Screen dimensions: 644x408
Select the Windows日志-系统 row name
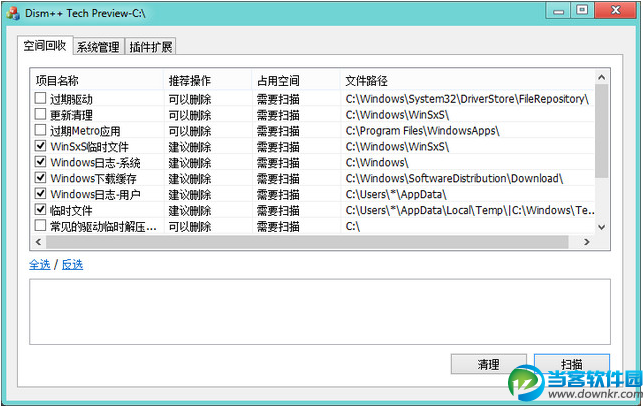click(95, 163)
